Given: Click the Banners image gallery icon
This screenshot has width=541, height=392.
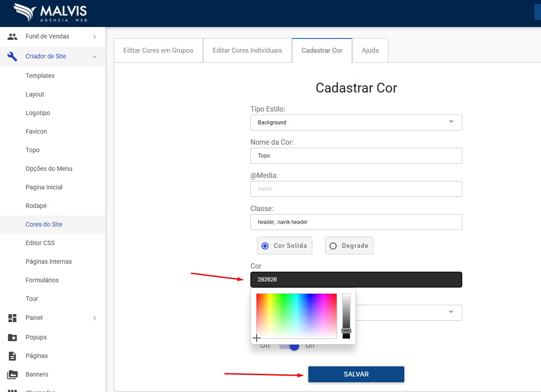Looking at the screenshot, I should click(12, 374).
